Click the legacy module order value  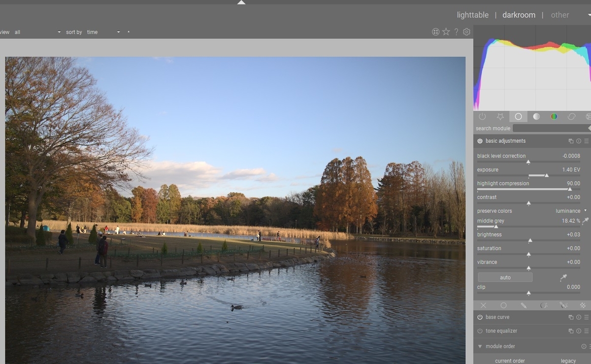coord(568,361)
